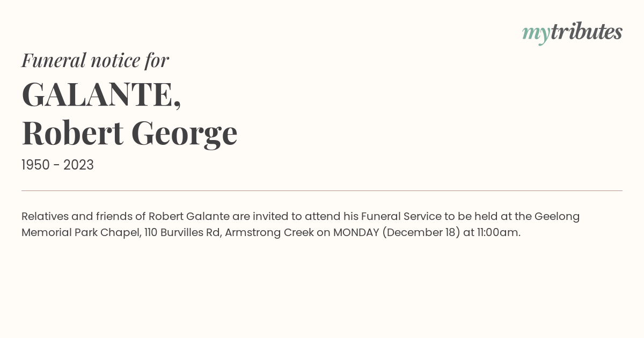Click the name Robert George
The image size is (644, 338).
pyautogui.click(x=129, y=133)
